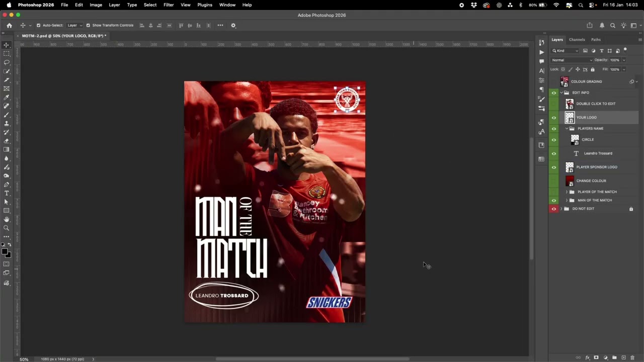The image size is (644, 362).
Task: Select the Path Selection tool
Action: coord(7,202)
